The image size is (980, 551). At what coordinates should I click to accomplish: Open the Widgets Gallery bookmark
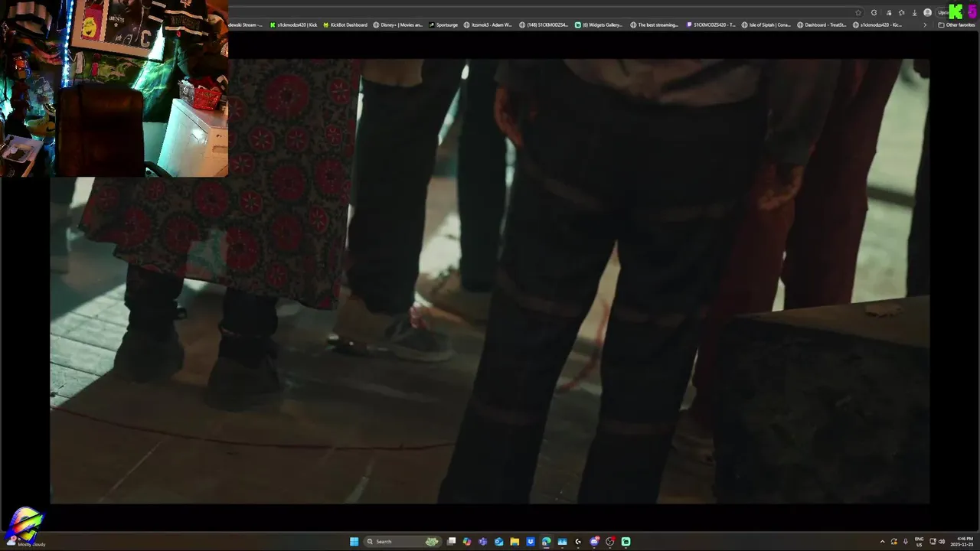coord(599,25)
